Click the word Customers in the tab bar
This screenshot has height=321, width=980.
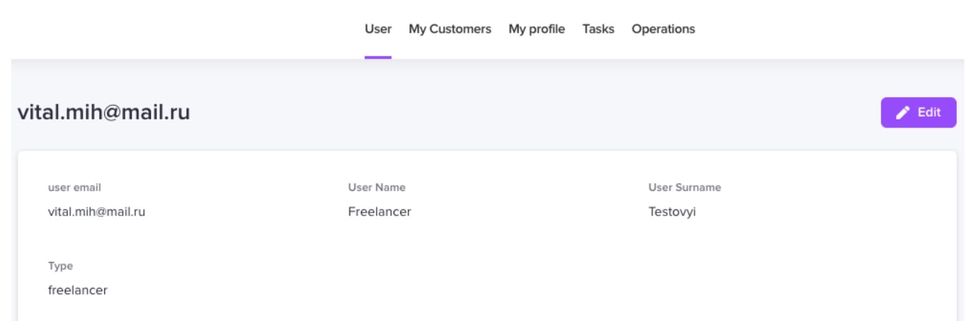460,29
